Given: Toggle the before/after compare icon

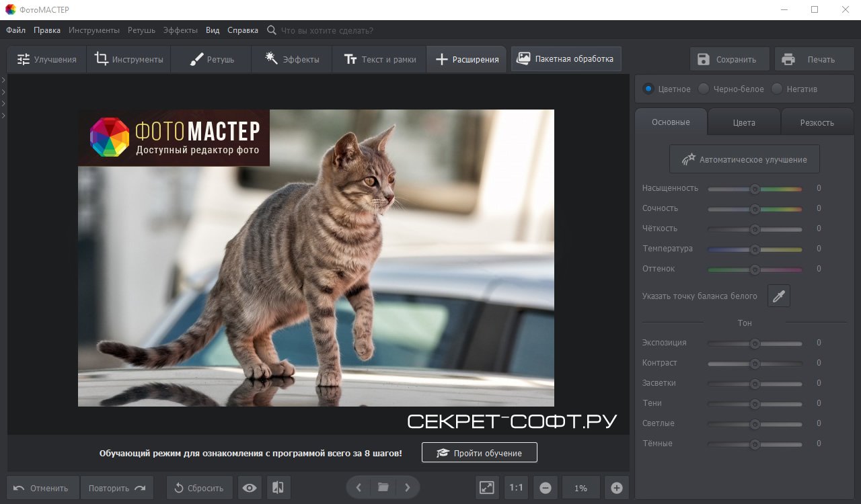Looking at the screenshot, I should (278, 488).
